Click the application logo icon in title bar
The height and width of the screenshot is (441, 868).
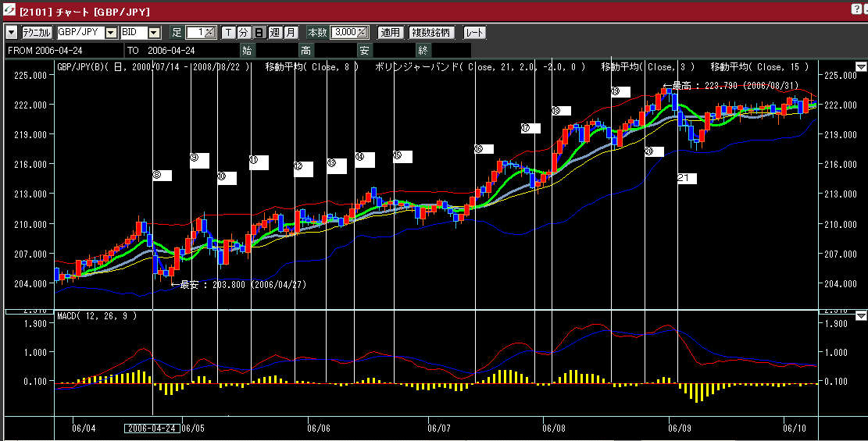(x=9, y=12)
